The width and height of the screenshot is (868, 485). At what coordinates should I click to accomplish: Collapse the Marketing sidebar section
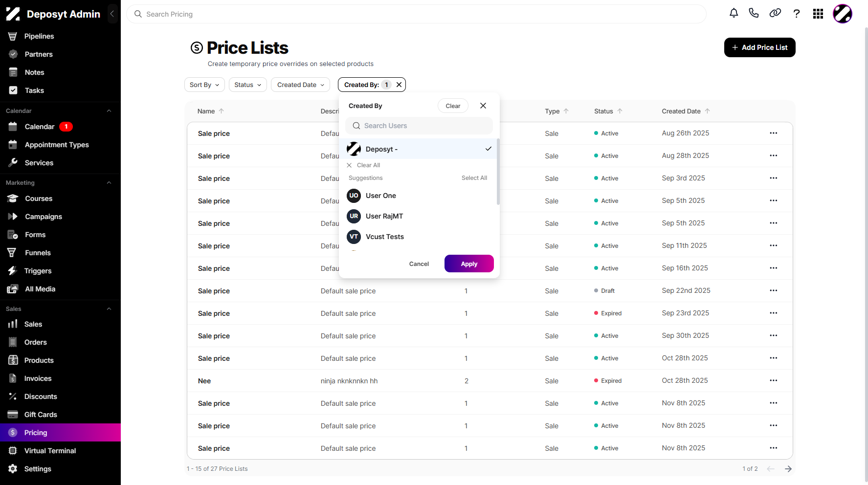pyautogui.click(x=109, y=183)
